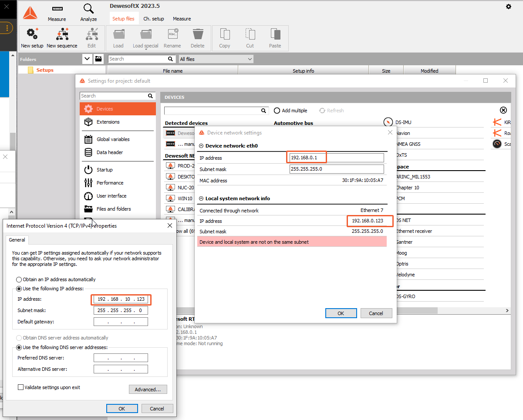Screen dimensions: 523x420
Task: Click search magnifier in file search box
Action: [171, 59]
